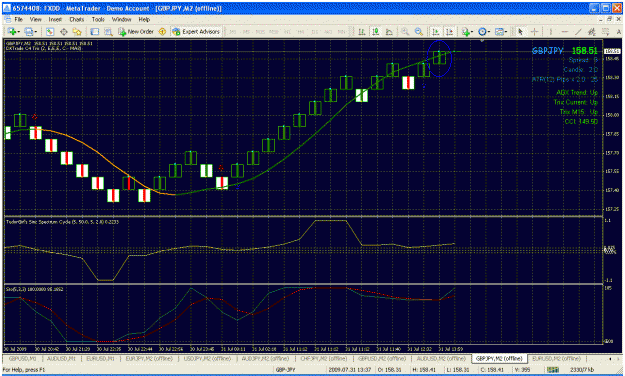Switch to the AUDUSD,M2 (offline) tab
The image size is (625, 376).
click(441, 358)
